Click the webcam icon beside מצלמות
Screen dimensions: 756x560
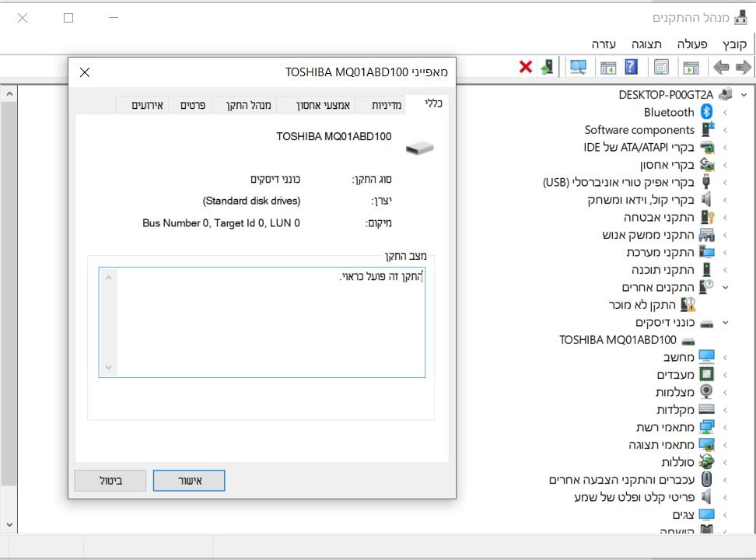tap(706, 391)
